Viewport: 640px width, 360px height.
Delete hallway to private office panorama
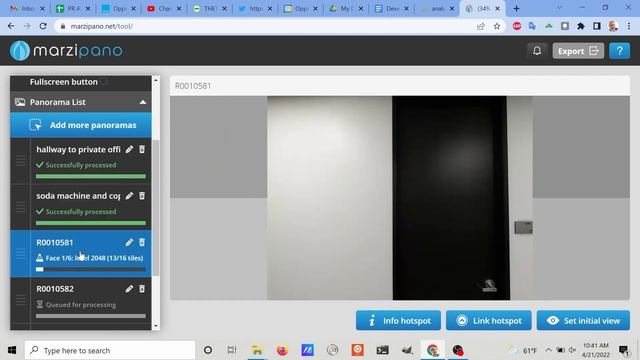(142, 149)
